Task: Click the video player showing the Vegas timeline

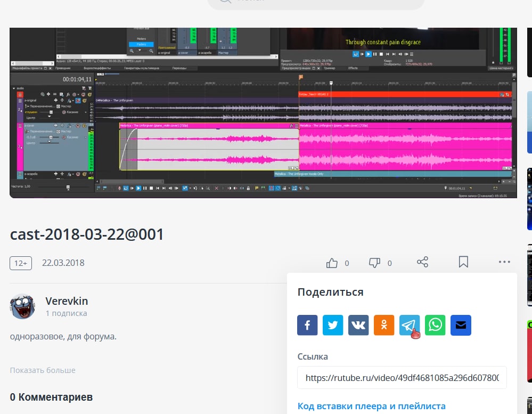Action: tap(263, 113)
